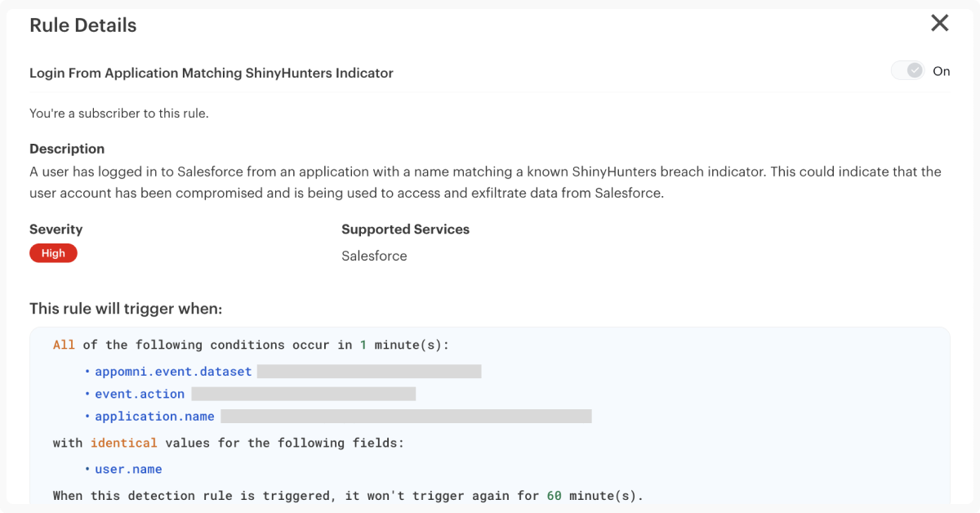
Task: Click the redacted value beside appomni.event.dataset
Action: click(369, 371)
